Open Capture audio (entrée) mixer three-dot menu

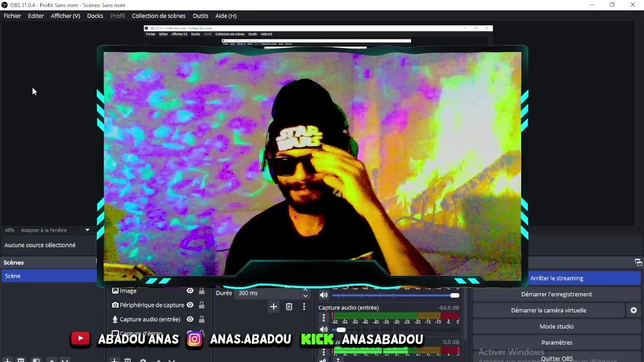point(324,318)
